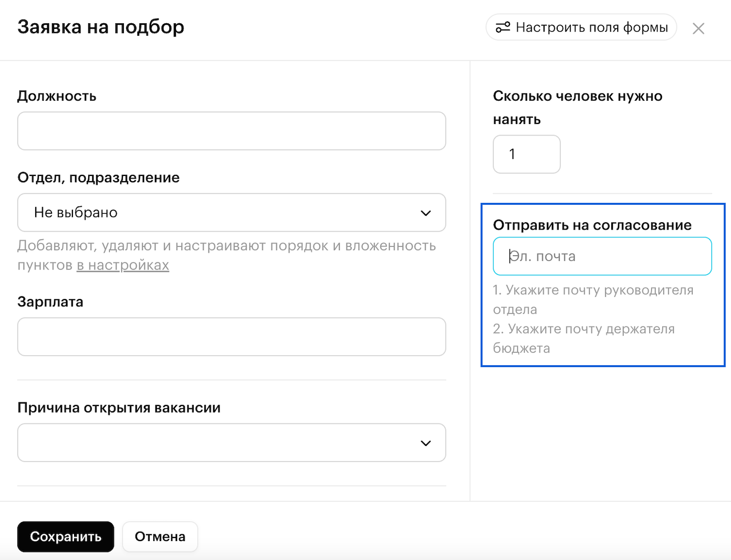Expand the Не выбрано department dropdown
731x560 pixels.
[x=231, y=213]
